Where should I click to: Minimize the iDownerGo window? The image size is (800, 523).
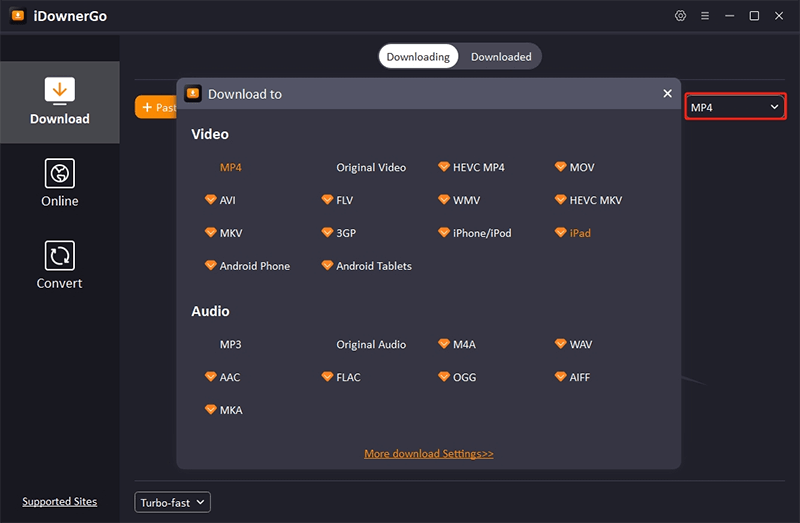pos(730,16)
